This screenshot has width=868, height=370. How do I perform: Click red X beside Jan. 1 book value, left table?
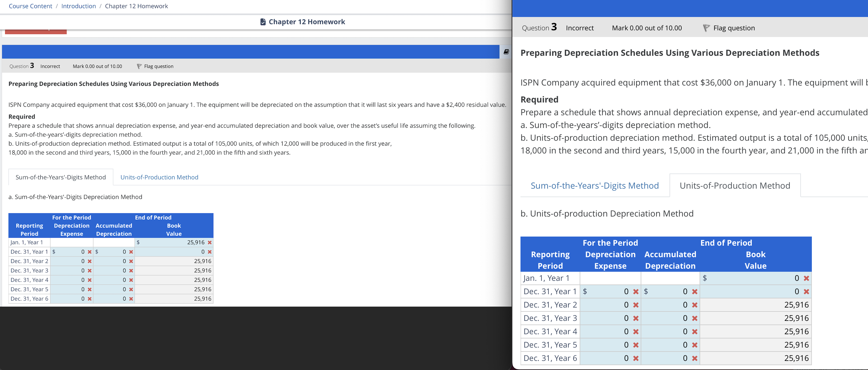click(x=210, y=242)
